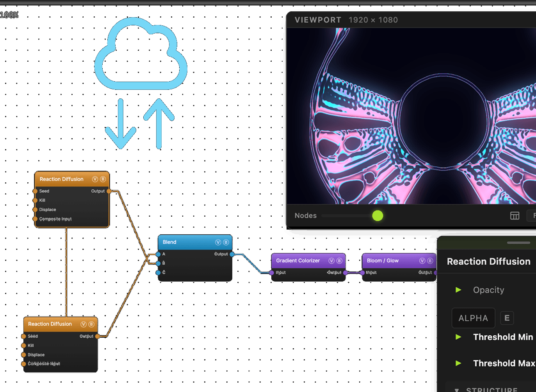Image resolution: width=536 pixels, height=392 pixels.
Task: Click the VIEWPORT title label
Action: point(318,20)
